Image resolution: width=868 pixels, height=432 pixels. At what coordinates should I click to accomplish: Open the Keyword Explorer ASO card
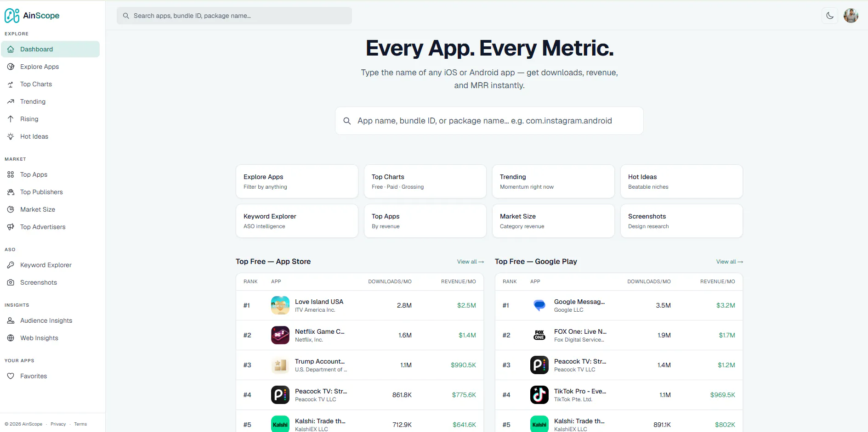pyautogui.click(x=297, y=221)
